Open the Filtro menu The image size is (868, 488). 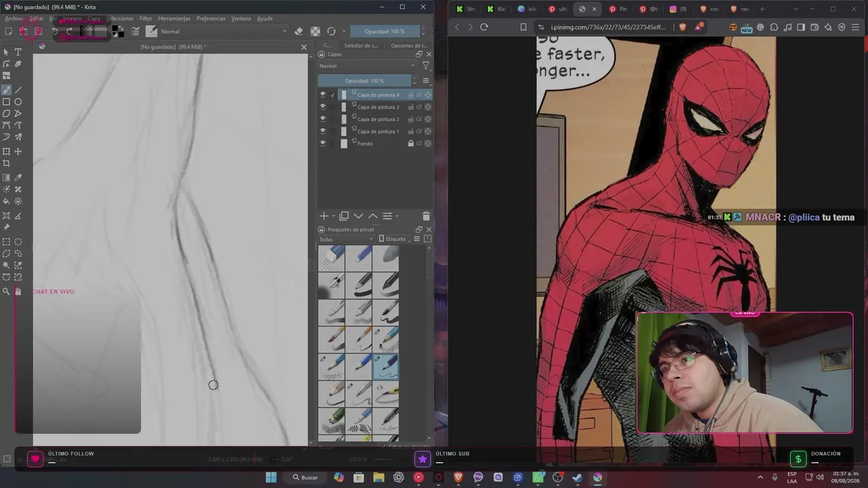(x=146, y=18)
